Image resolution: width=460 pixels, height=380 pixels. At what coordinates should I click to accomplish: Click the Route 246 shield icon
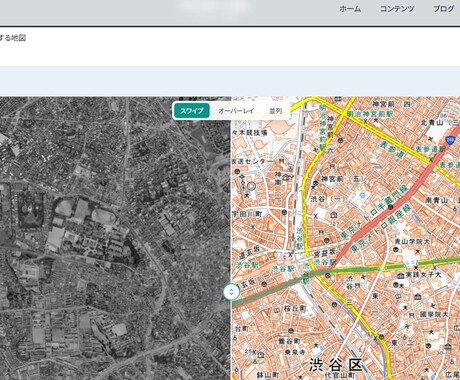(x=451, y=141)
